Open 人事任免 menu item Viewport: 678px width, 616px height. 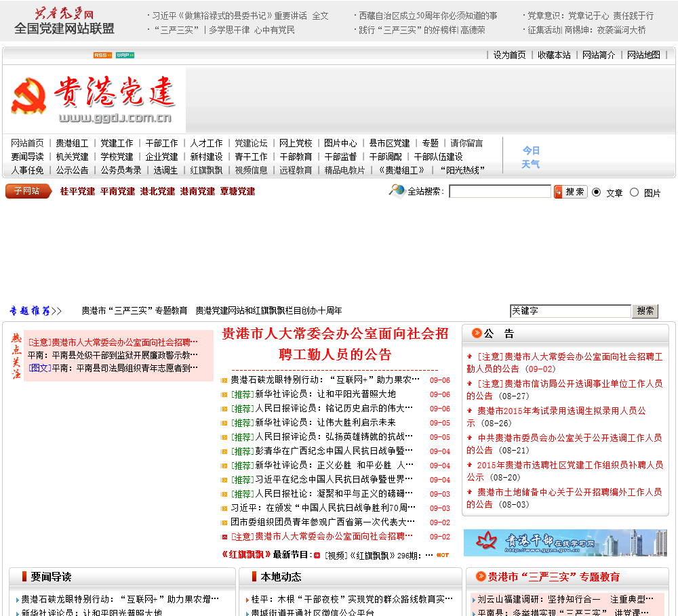(27, 170)
